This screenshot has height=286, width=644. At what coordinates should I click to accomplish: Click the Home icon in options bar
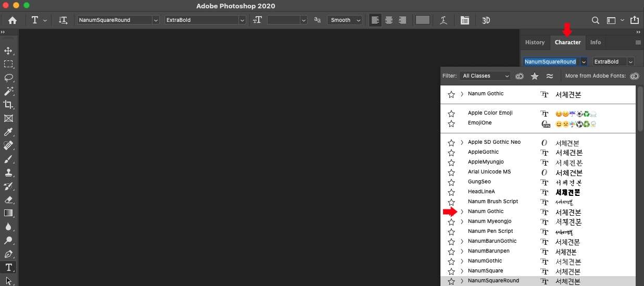[x=12, y=20]
